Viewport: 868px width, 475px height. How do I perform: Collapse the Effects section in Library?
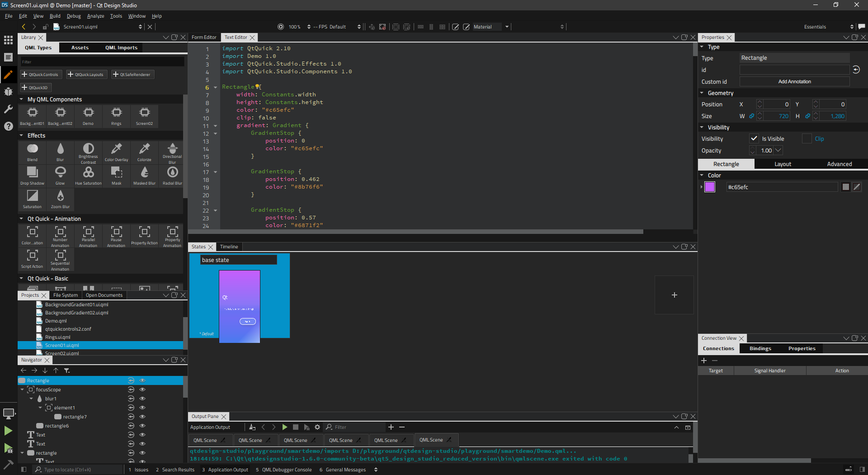(22, 136)
